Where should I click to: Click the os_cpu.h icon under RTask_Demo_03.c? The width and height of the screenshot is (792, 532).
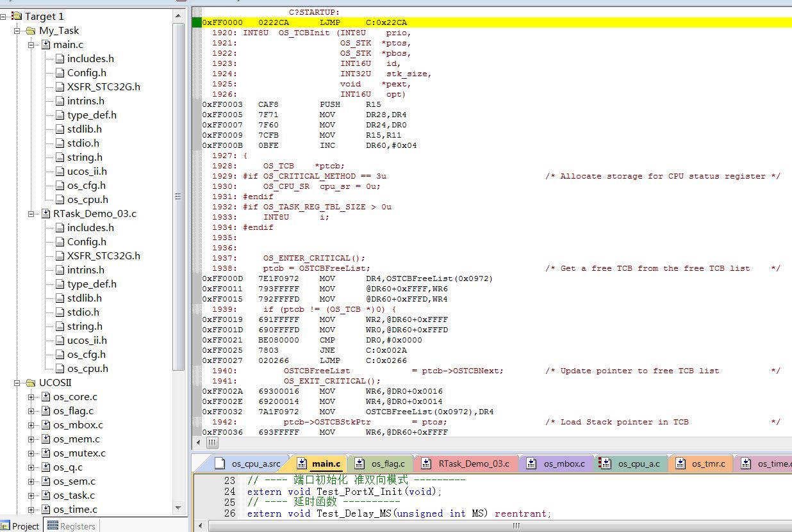pyautogui.click(x=60, y=369)
